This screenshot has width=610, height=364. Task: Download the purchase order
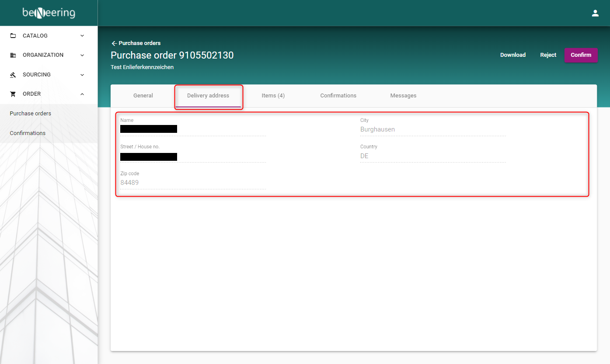coord(512,55)
